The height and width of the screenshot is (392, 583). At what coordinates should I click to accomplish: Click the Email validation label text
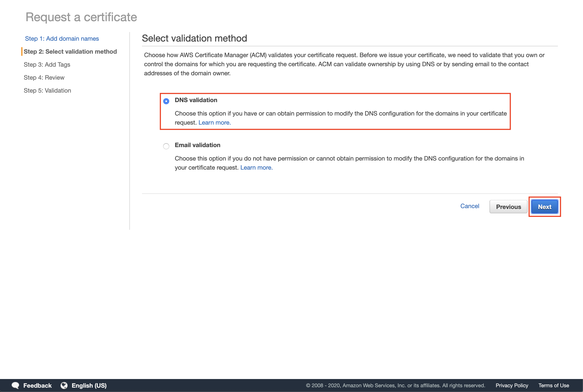pos(197,145)
